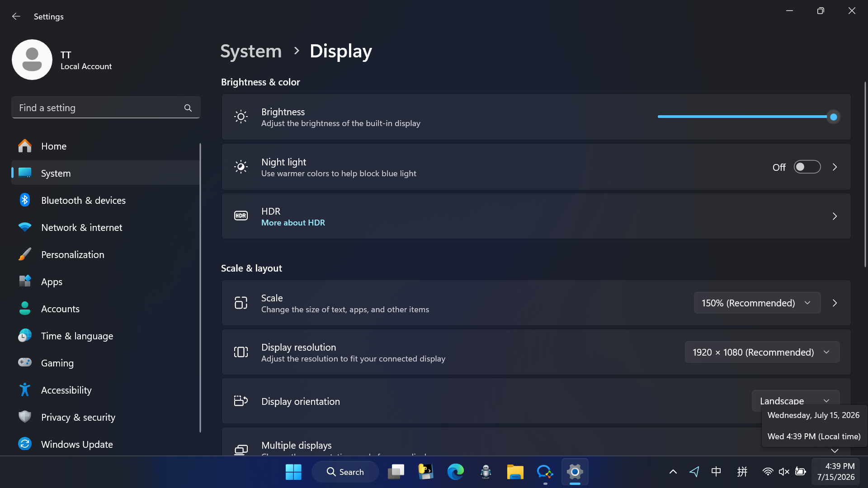Click the Display orientation row icon

click(x=241, y=401)
